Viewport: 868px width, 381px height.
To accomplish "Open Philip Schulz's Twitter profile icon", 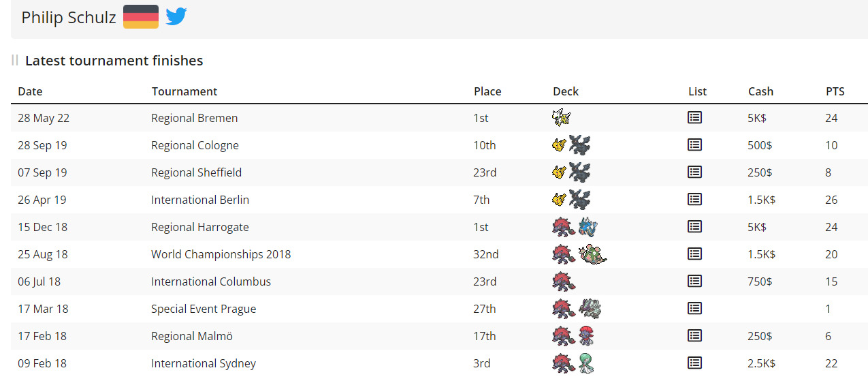I will pyautogui.click(x=176, y=17).
